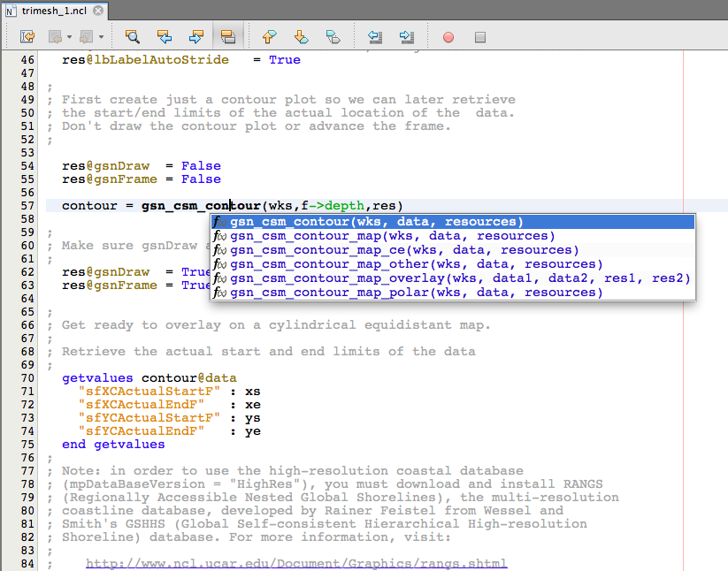The width and height of the screenshot is (728, 571).
Task: Switch to the trimesh_1.ncl tab
Action: [x=53, y=10]
